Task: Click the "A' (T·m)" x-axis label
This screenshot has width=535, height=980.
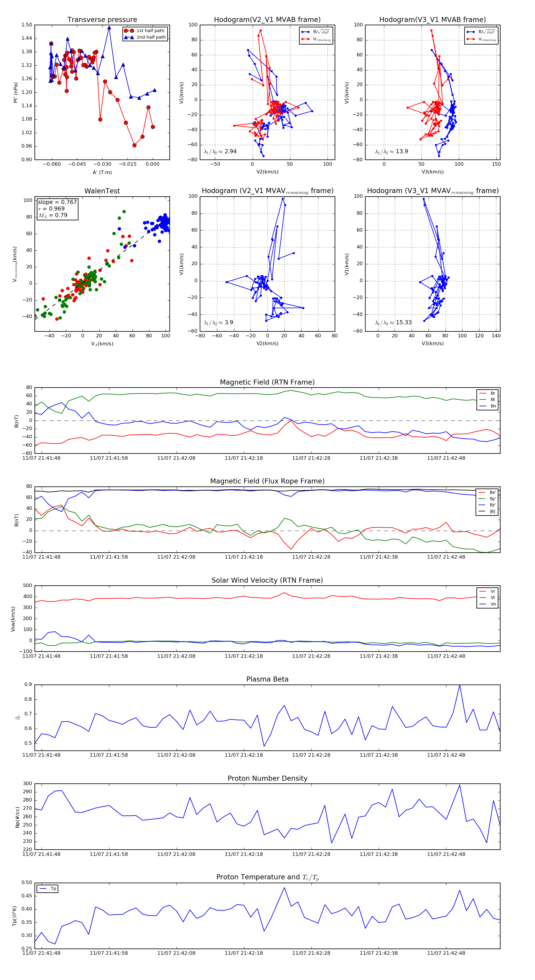Action: tap(102, 172)
